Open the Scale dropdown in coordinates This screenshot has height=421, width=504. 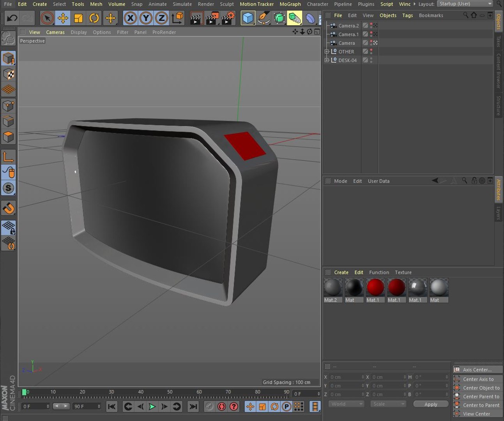[388, 404]
